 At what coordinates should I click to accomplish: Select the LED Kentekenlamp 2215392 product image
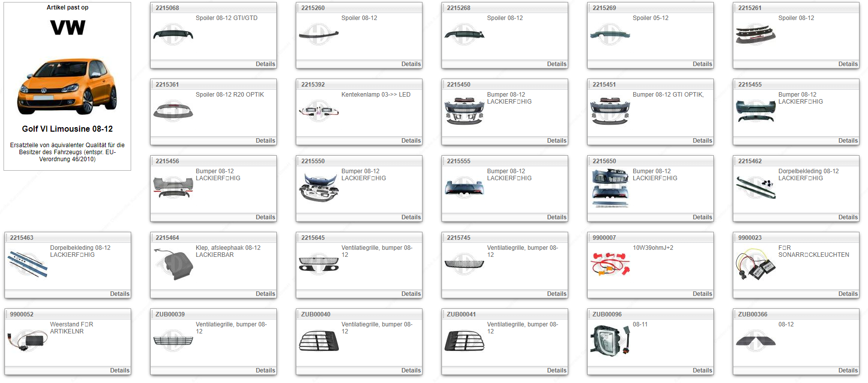[x=318, y=111]
